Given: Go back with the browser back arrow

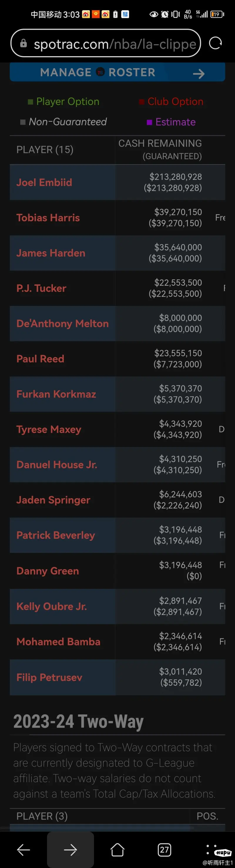Looking at the screenshot, I should pos(23,849).
